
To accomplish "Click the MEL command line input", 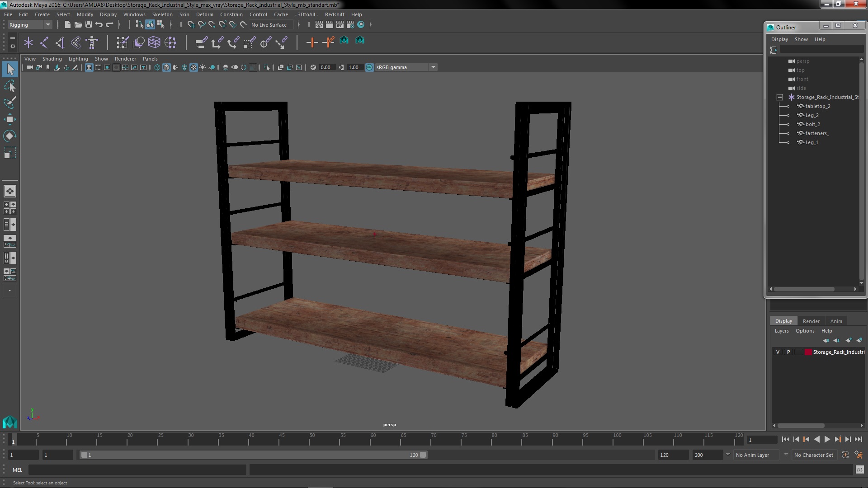I will click(x=137, y=470).
